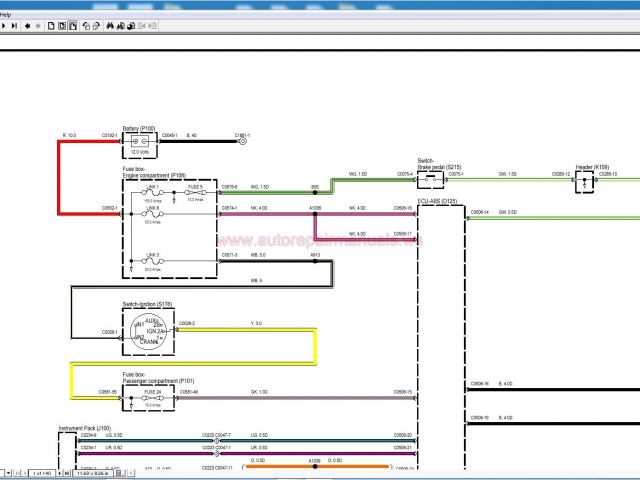
Task: Go to previous view with the left arrow
Action: point(27,25)
